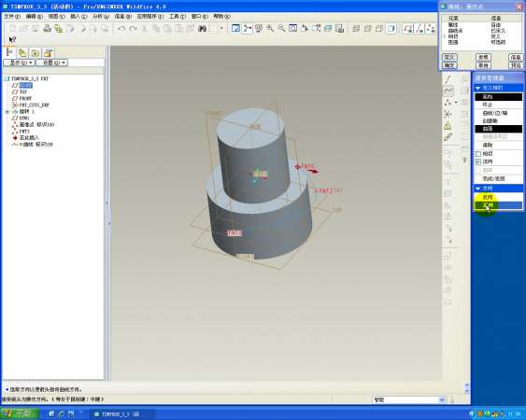Screen dimensions: 526x420
Task: Click the Save icon in the top toolbar
Action: point(35,29)
